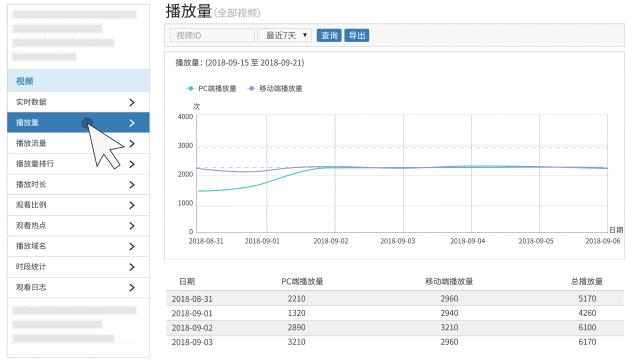Expand the 播放域名 chevron arrow

click(131, 246)
